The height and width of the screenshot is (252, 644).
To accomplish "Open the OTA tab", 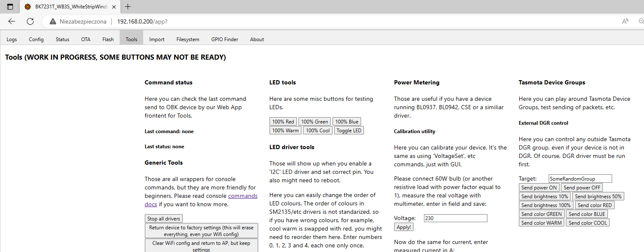I will pyautogui.click(x=86, y=39).
